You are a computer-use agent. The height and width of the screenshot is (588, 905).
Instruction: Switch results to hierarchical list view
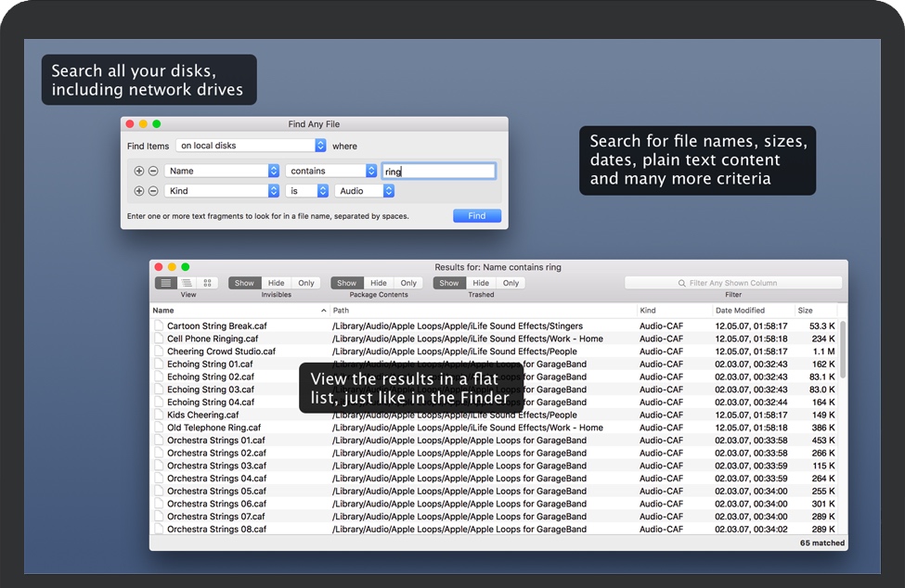187,283
